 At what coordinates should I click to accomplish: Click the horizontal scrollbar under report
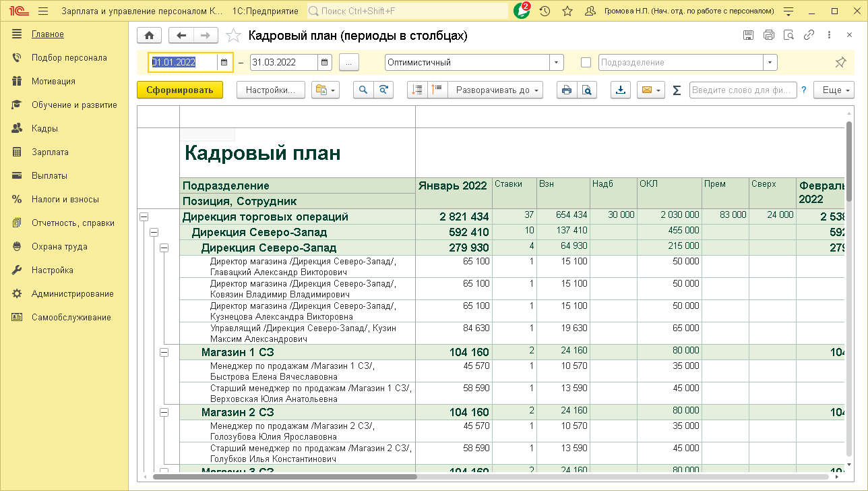[283, 477]
